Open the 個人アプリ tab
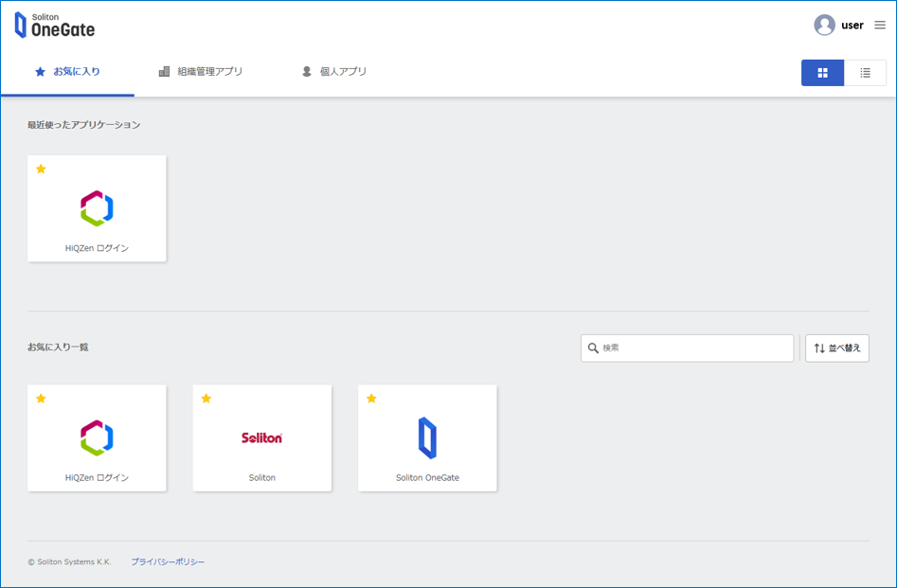This screenshot has width=897, height=588. 333,72
